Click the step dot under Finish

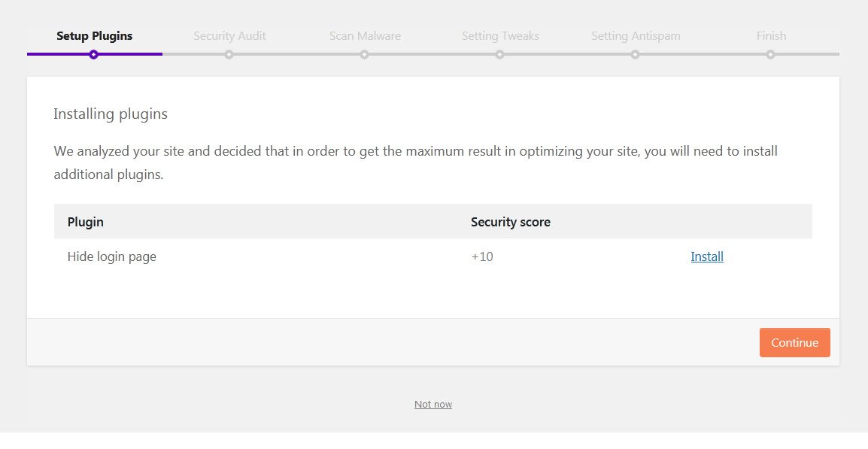coord(770,54)
